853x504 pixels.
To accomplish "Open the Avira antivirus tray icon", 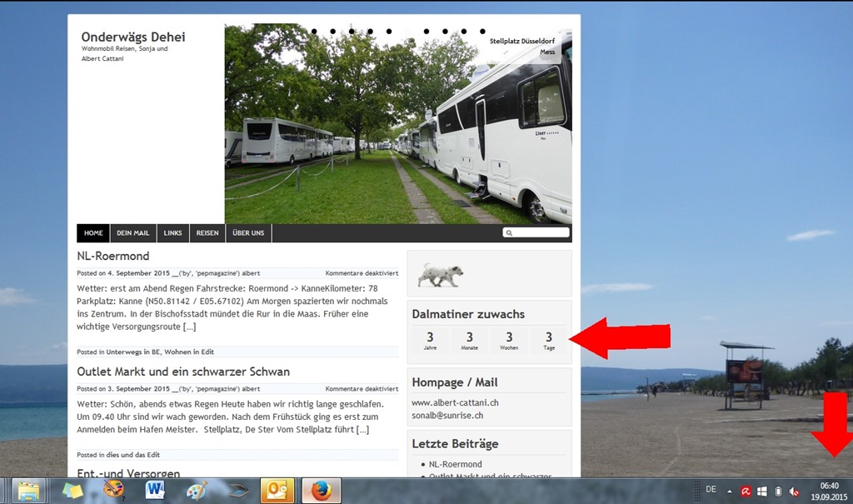I will (x=746, y=492).
